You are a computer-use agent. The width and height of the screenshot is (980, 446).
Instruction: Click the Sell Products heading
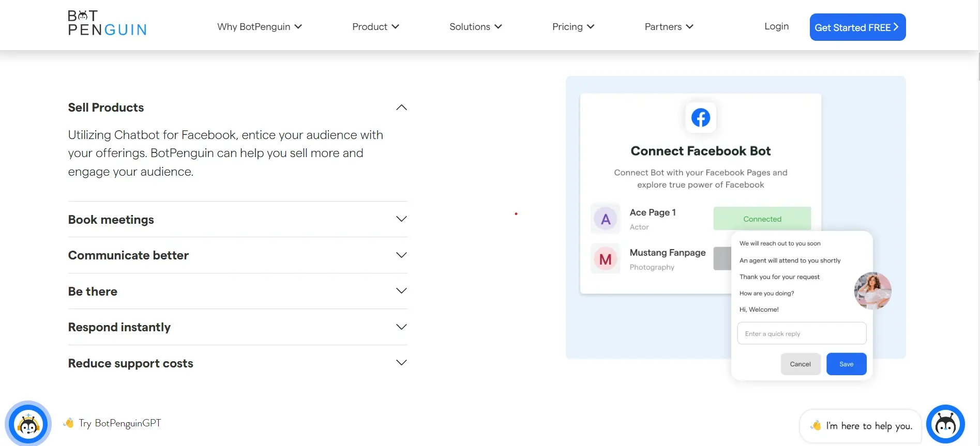(x=106, y=107)
